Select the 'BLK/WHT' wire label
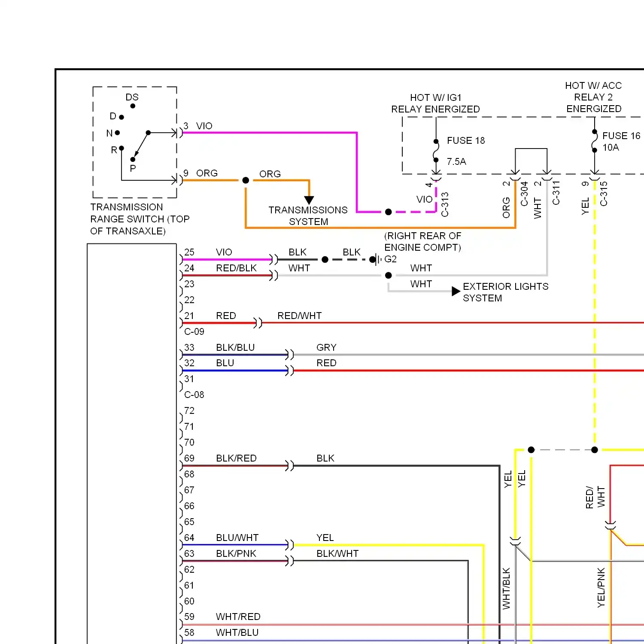Screen dimensions: 644x644 (337, 553)
